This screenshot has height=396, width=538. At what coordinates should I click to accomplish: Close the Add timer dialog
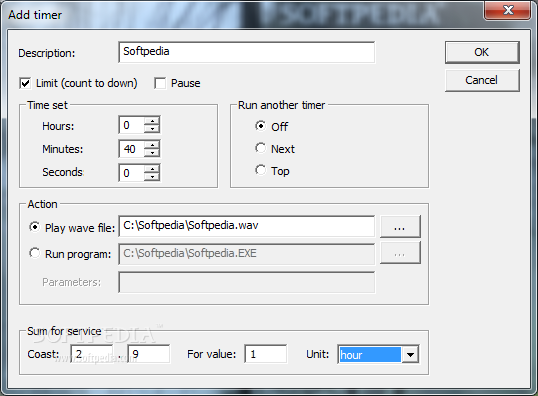coord(508,10)
